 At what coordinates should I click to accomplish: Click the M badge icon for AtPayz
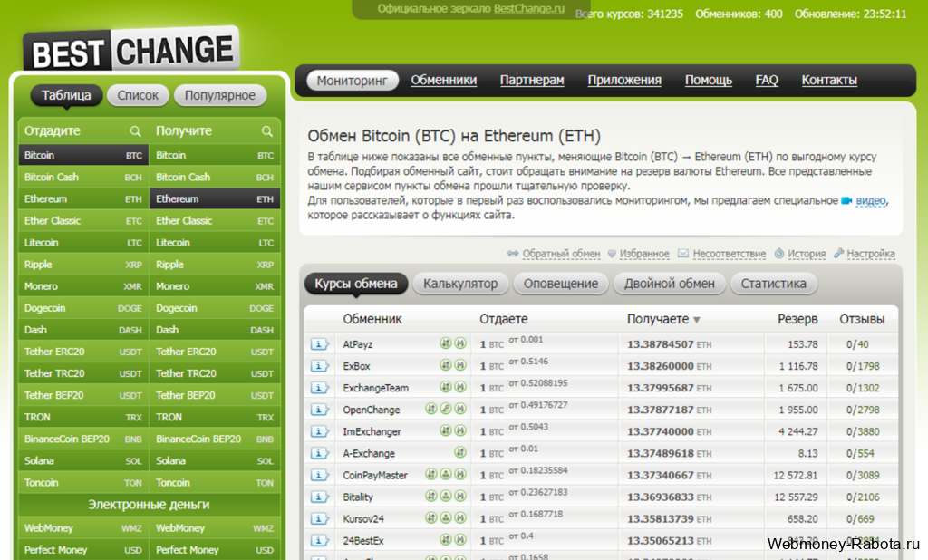[459, 343]
